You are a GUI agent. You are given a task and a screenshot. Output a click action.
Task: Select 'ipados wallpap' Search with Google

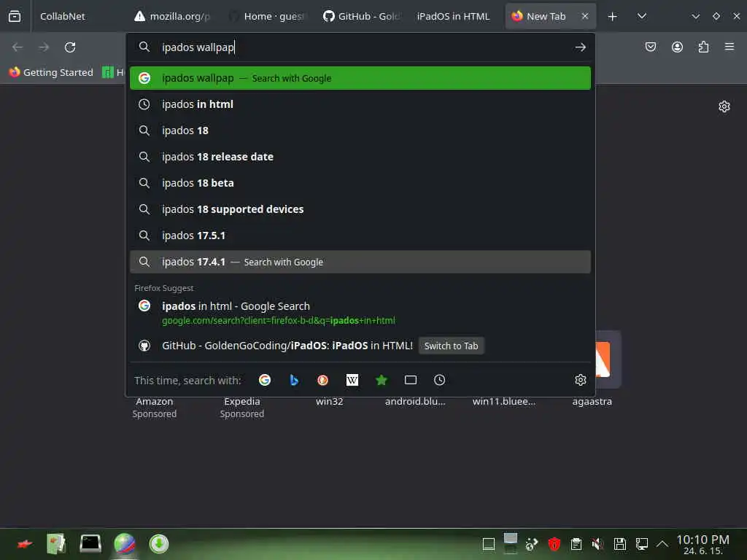pos(360,78)
